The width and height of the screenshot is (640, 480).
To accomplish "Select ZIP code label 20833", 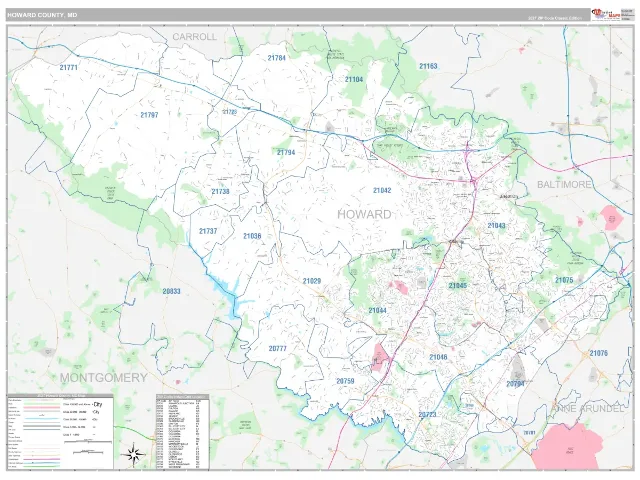I will tap(171, 291).
